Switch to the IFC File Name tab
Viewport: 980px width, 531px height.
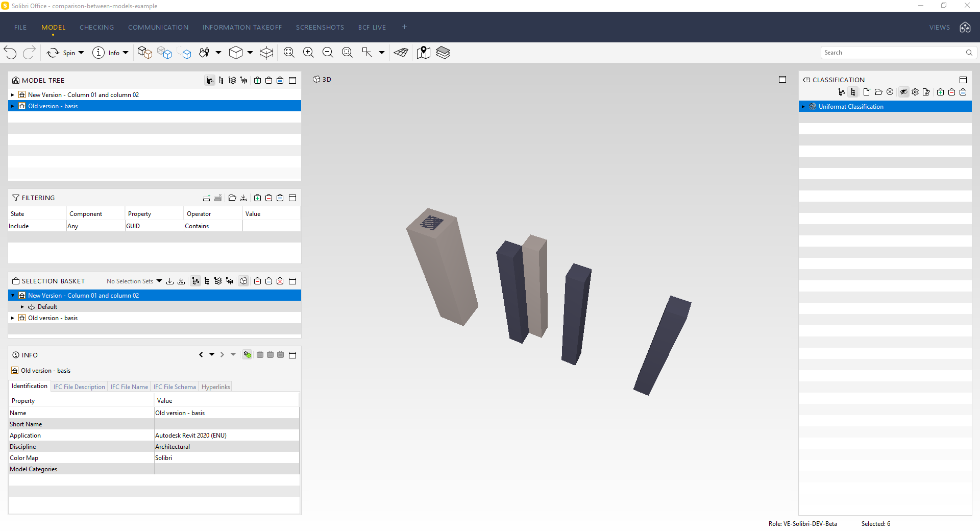click(x=129, y=387)
